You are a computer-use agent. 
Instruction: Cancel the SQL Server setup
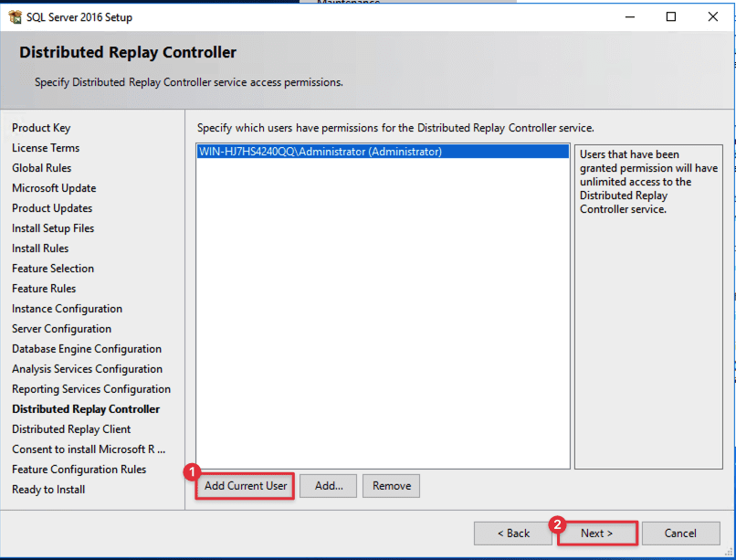tap(680, 533)
